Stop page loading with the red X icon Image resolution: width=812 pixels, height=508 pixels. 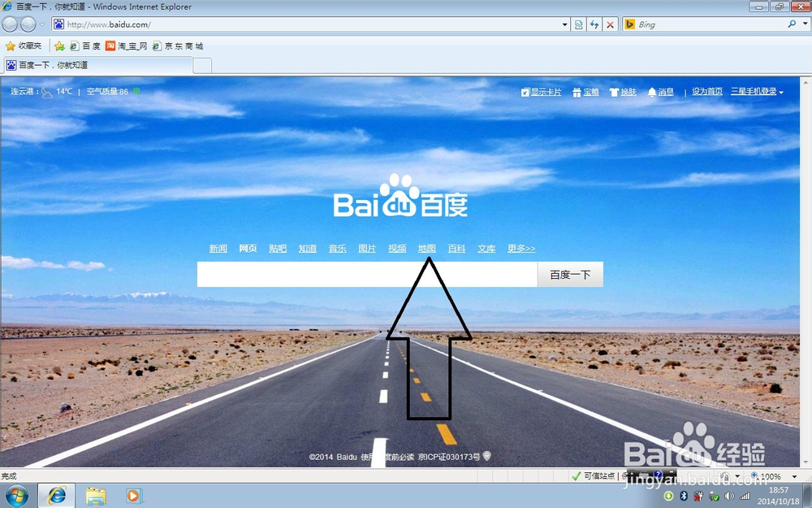(611, 24)
